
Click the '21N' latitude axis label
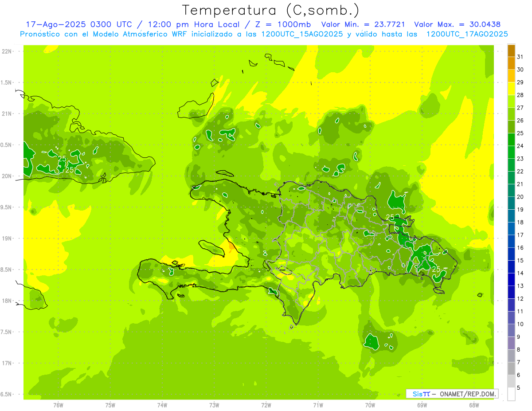coord(7,114)
